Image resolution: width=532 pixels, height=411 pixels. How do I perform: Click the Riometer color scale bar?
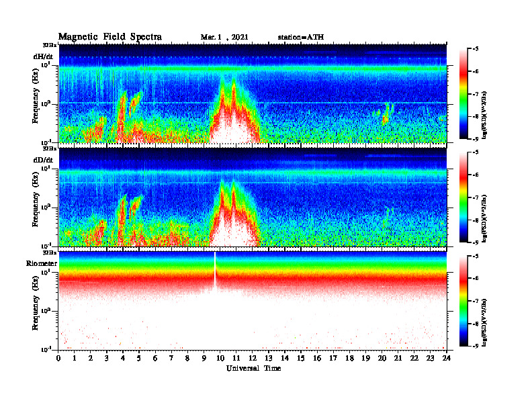[463, 301]
